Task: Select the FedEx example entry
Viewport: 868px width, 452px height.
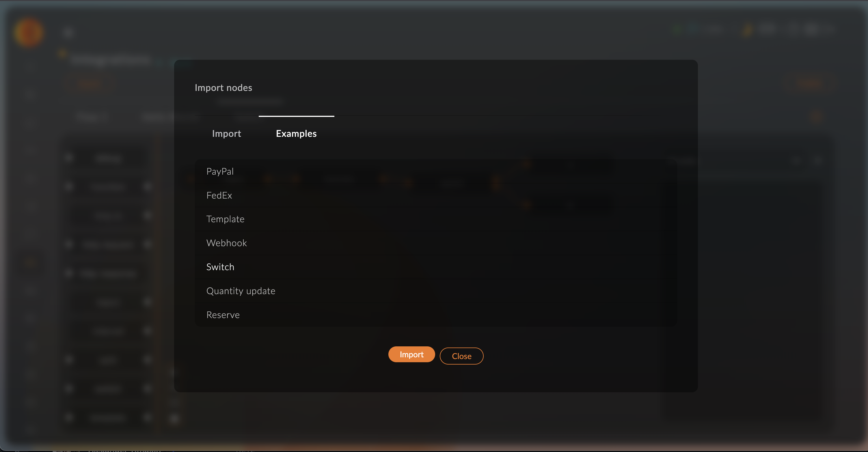Action: (x=219, y=195)
